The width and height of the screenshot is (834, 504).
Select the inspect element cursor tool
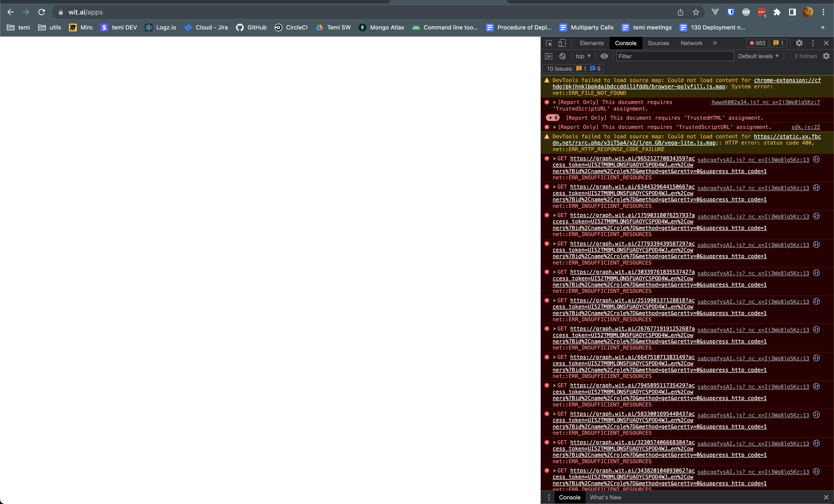tap(549, 43)
